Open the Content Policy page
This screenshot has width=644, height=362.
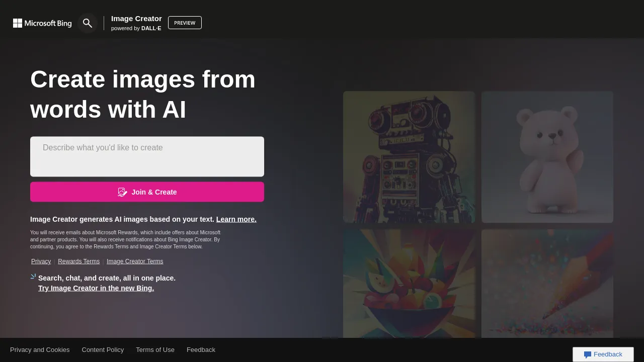click(x=103, y=349)
